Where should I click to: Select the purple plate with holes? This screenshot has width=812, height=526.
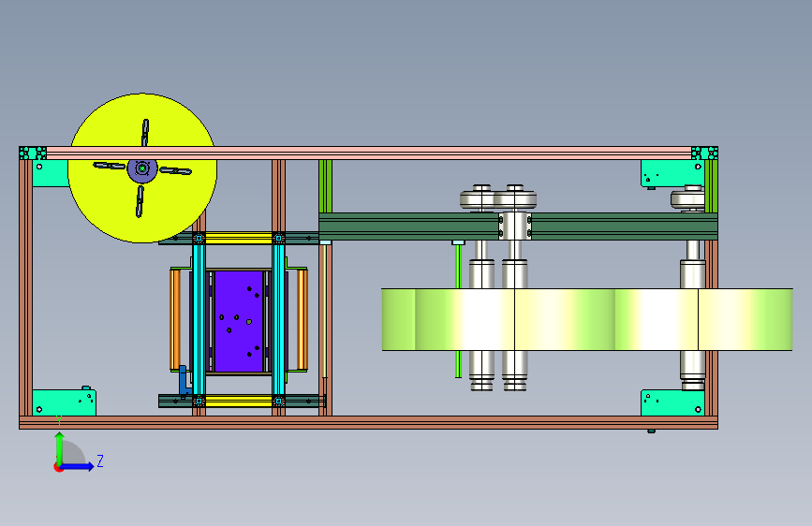(x=239, y=321)
